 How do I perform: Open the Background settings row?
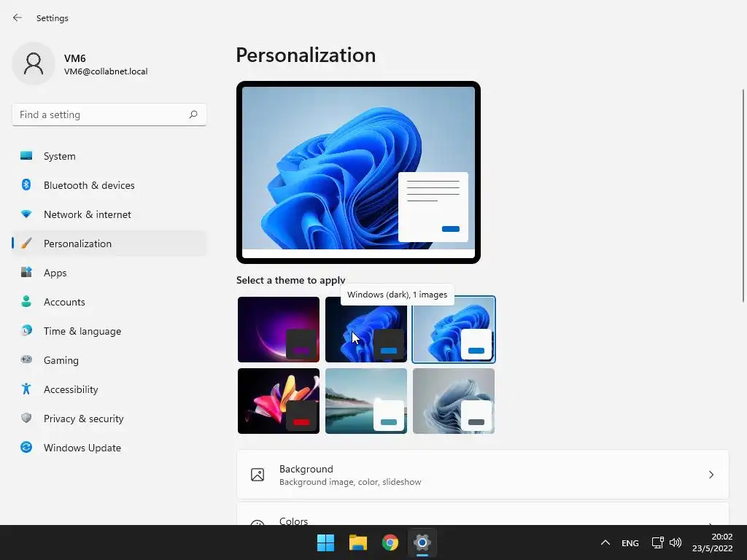(x=483, y=475)
